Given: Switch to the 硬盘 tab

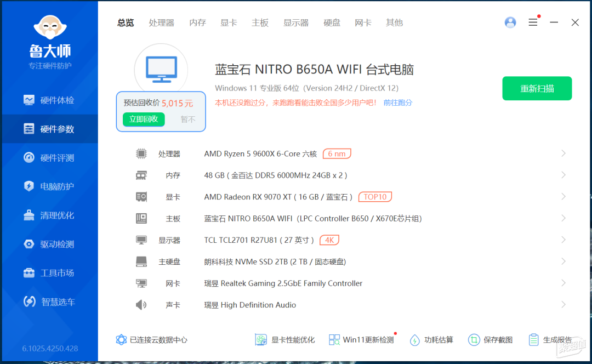Looking at the screenshot, I should tap(332, 22).
